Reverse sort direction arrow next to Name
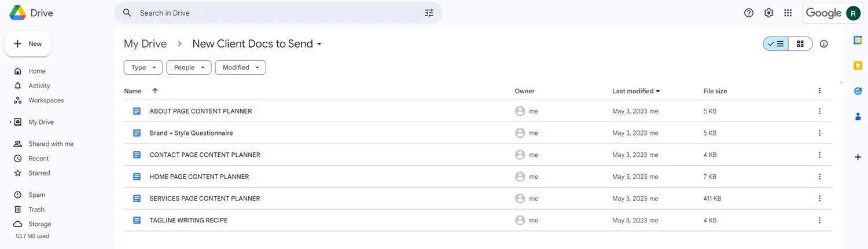The height and width of the screenshot is (249, 868). pyautogui.click(x=155, y=91)
